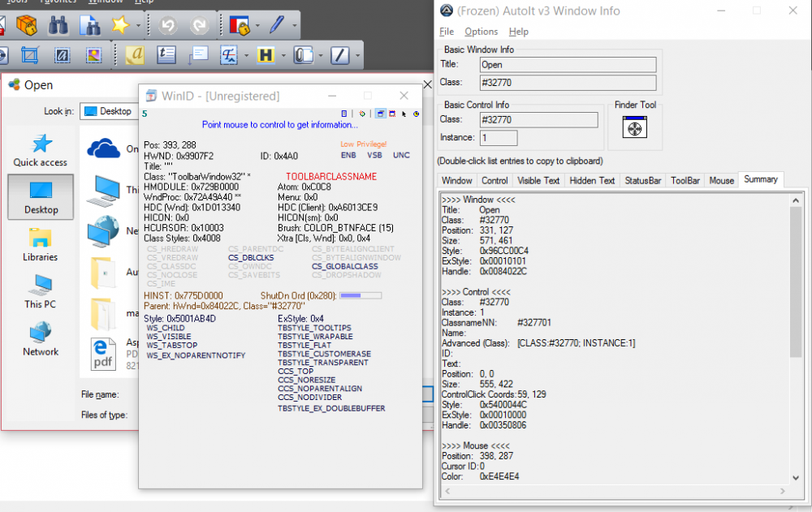812x512 pixels.
Task: Select the callout annotation tool
Action: point(198,55)
